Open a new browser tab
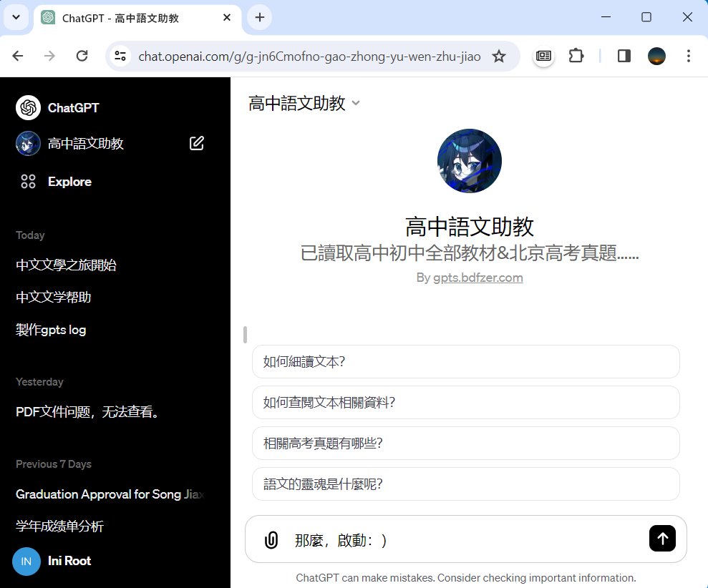The width and height of the screenshot is (708, 588). pos(259,17)
